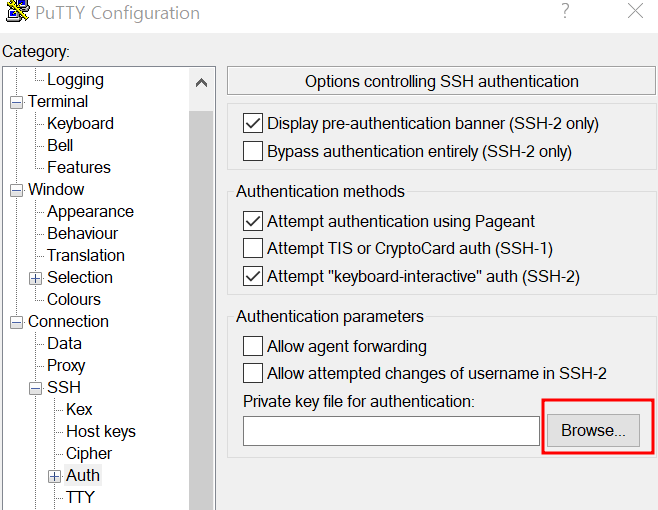Expand the Auth tree node
658x510 pixels.
coord(55,476)
